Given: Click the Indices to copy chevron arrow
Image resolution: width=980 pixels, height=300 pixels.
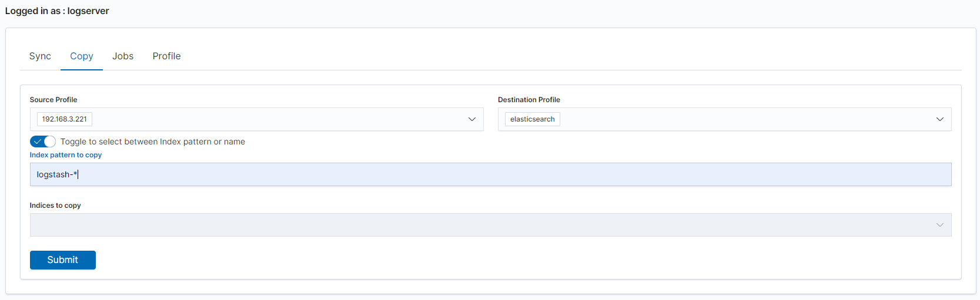Looking at the screenshot, I should click(939, 225).
